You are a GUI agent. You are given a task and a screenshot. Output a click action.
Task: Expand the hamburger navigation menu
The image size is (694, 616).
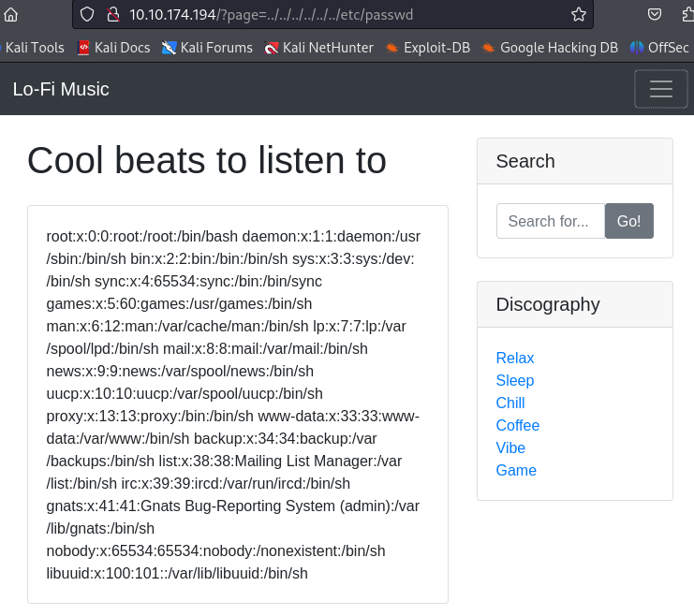coord(661,89)
